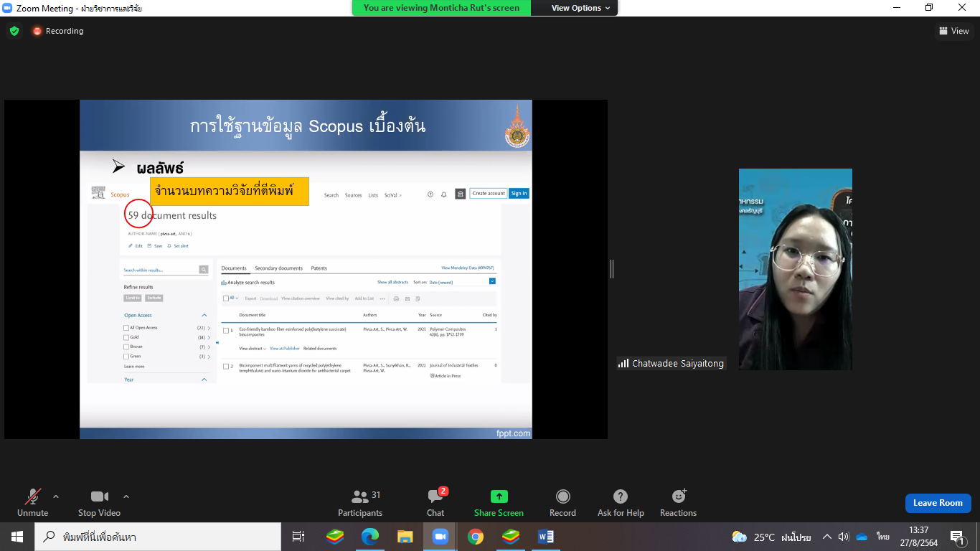980x551 pixels.
Task: Click Scopus help question-mark icon
Action: [430, 194]
